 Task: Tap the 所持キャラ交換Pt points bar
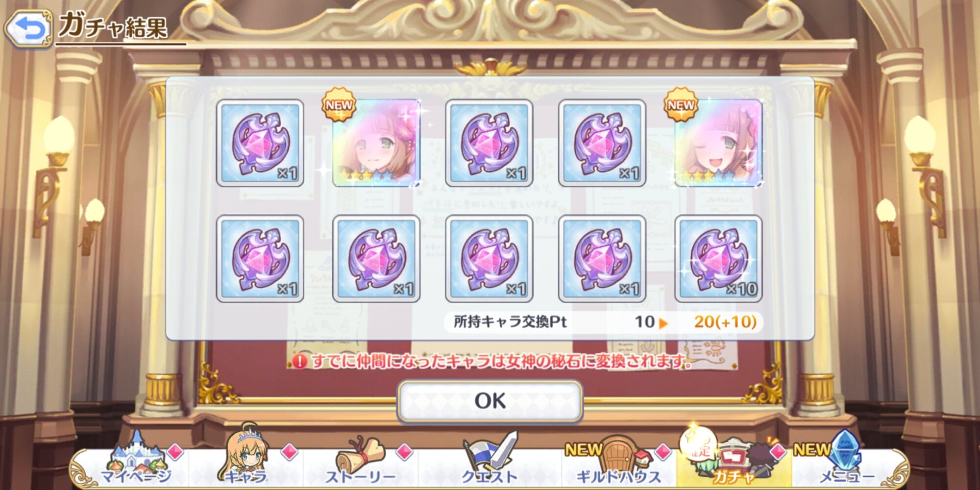click(604, 322)
